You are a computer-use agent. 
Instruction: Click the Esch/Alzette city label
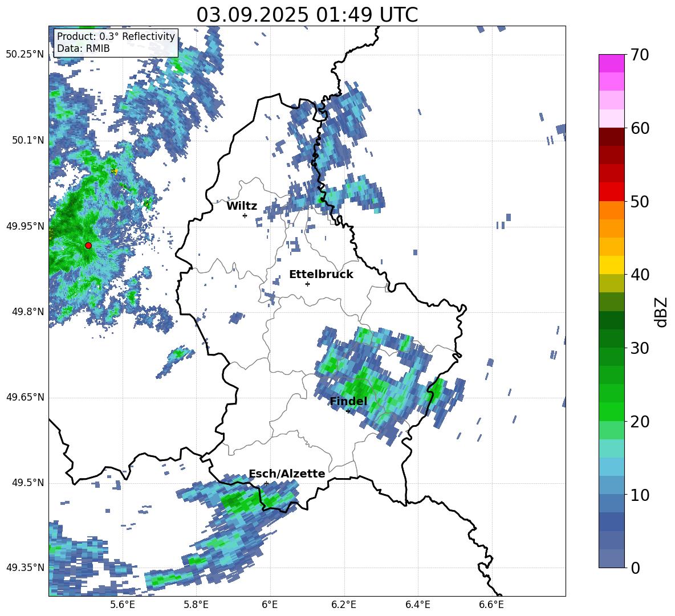[x=287, y=474]
